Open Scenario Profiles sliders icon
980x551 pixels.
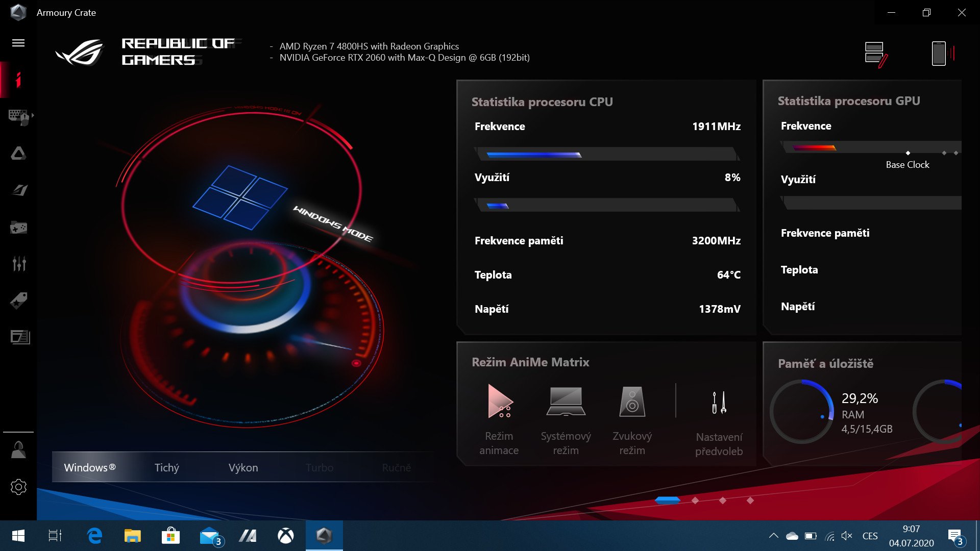click(19, 264)
